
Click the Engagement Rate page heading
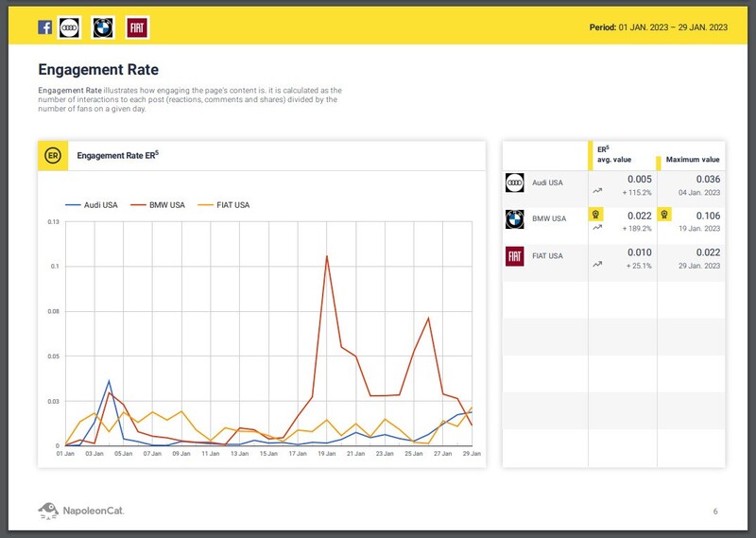pyautogui.click(x=98, y=69)
